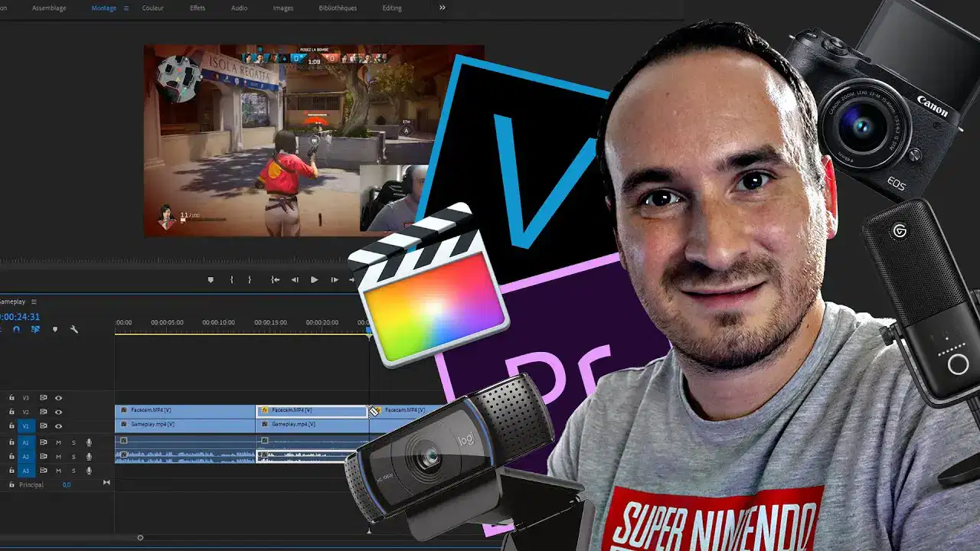Add a marker in the program monitor
Image resolution: width=980 pixels, height=551 pixels.
[x=211, y=280]
